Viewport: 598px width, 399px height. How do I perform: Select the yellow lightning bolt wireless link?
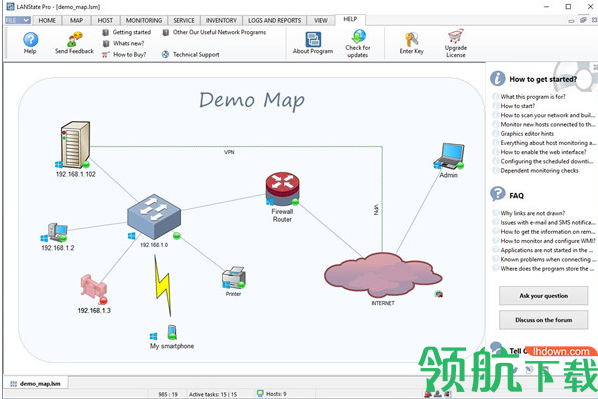click(162, 285)
